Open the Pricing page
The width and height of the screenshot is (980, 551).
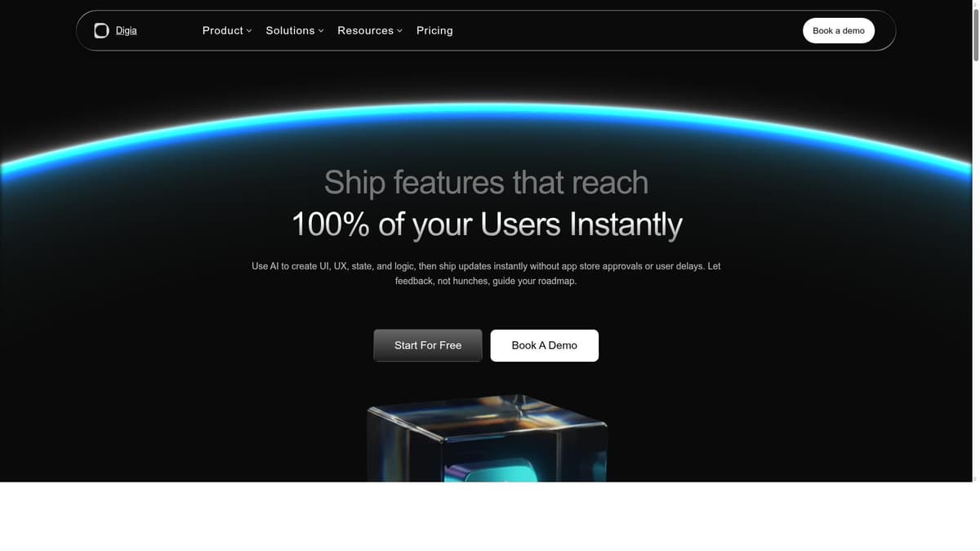point(434,30)
